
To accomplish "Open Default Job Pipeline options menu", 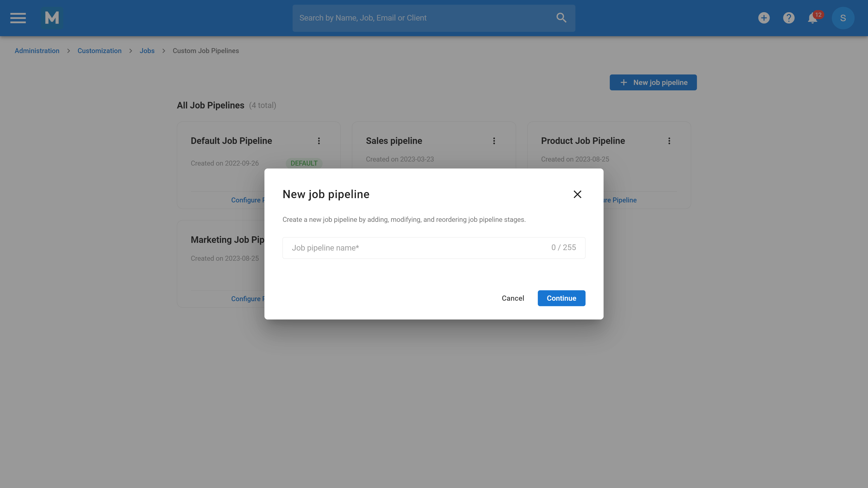I will coord(319,141).
